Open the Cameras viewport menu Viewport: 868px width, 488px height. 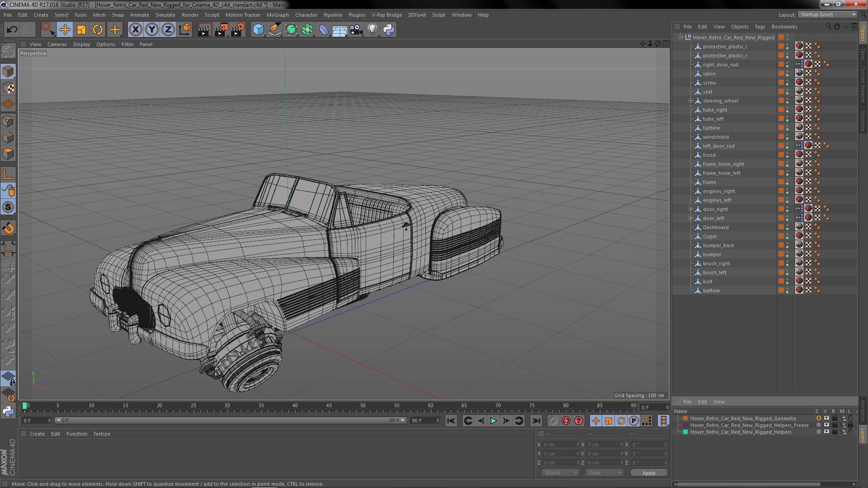click(x=57, y=44)
